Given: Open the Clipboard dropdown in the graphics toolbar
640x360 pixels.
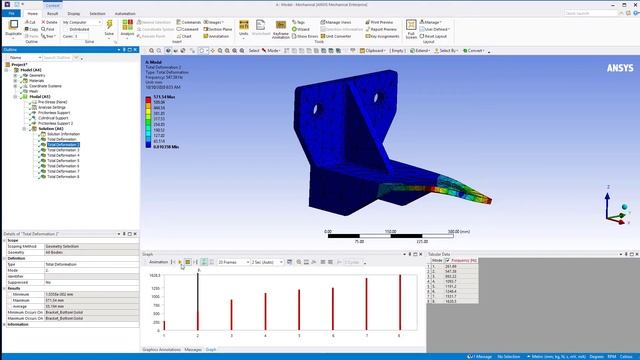Looking at the screenshot, I should click(x=372, y=51).
